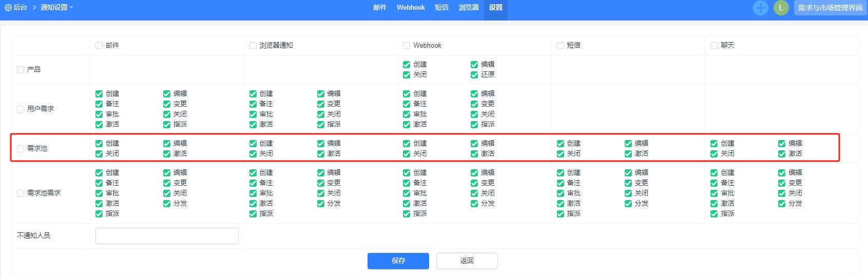Viewport: 868px width, 278px height.
Task: Click the 返回 button
Action: pyautogui.click(x=467, y=261)
